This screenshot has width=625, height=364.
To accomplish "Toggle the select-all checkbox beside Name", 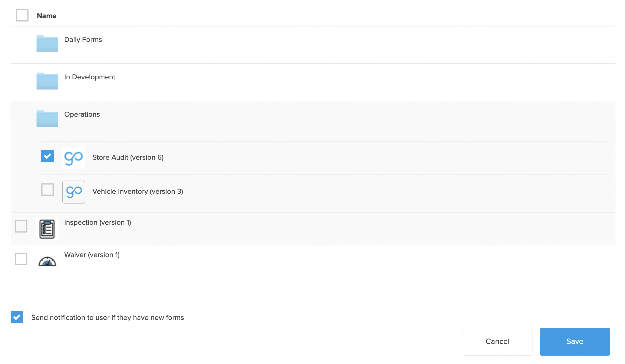I will coord(22,15).
